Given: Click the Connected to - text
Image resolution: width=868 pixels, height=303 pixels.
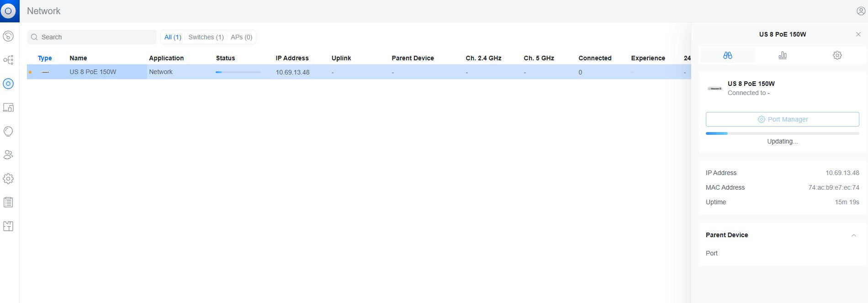Looking at the screenshot, I should pyautogui.click(x=749, y=93).
